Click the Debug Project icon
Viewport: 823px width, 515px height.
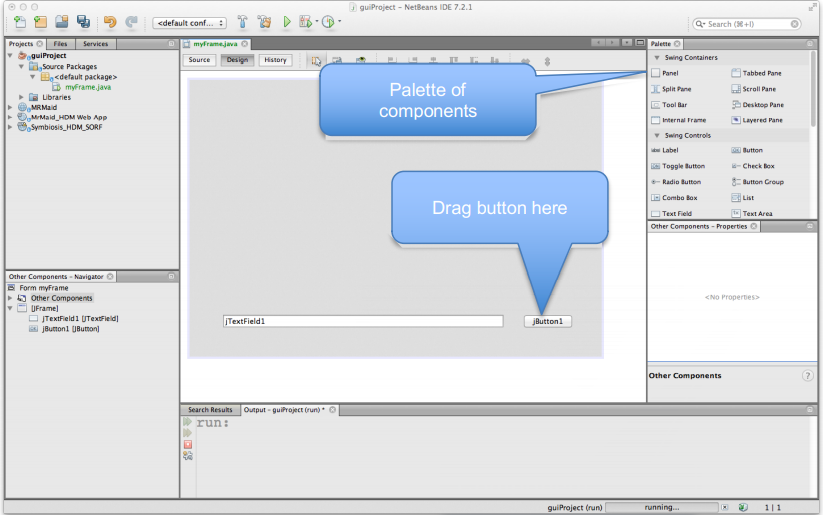(305, 22)
